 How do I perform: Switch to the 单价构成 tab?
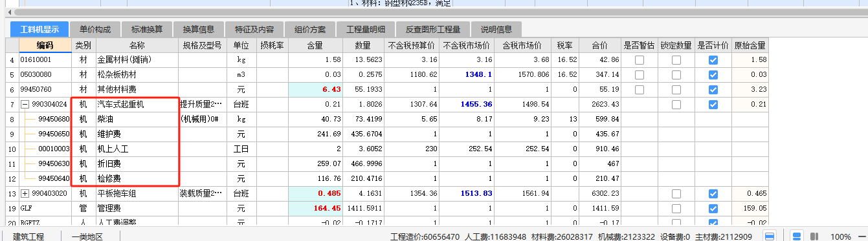coord(95,30)
